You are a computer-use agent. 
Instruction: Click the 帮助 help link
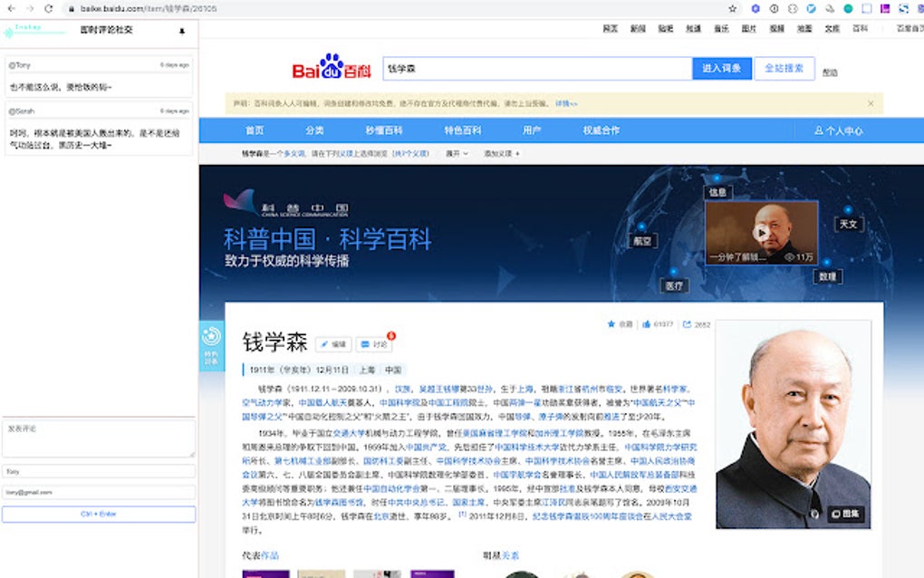(x=830, y=72)
